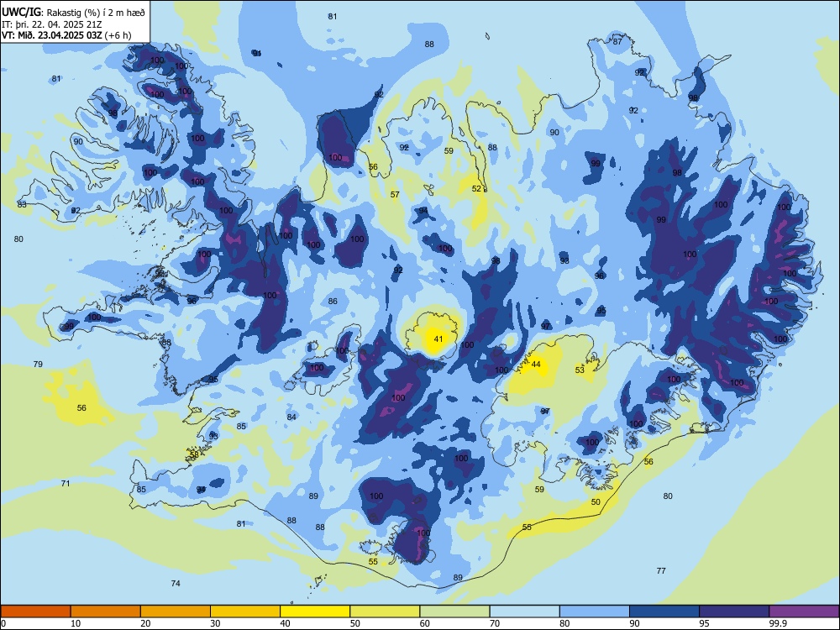Click the 87 value in the northeast

point(617,42)
